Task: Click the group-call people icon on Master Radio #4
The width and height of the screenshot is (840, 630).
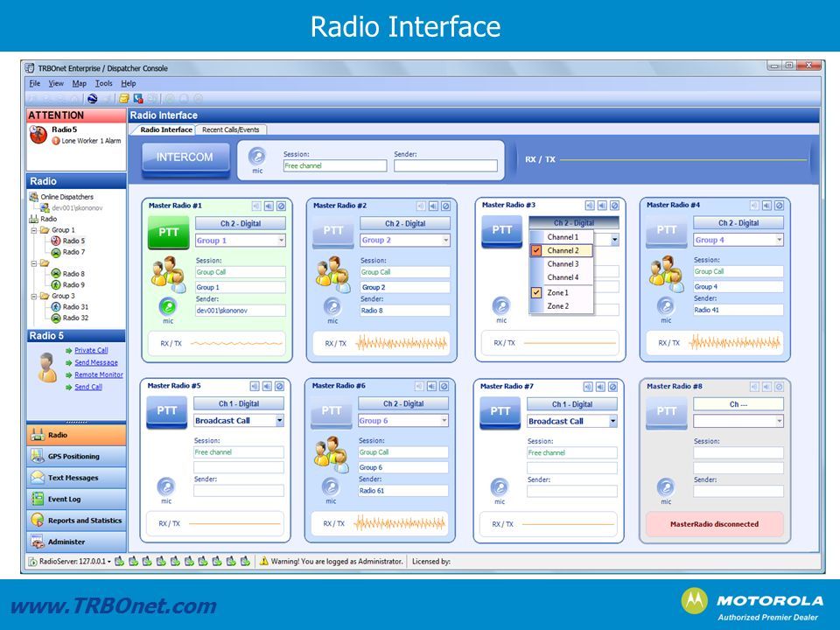Action: pos(666,273)
